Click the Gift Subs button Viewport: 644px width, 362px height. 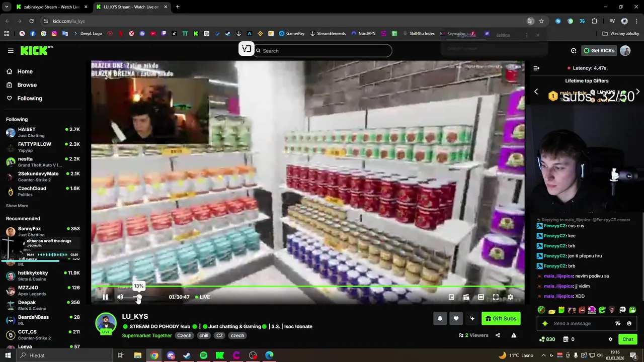pyautogui.click(x=501, y=318)
